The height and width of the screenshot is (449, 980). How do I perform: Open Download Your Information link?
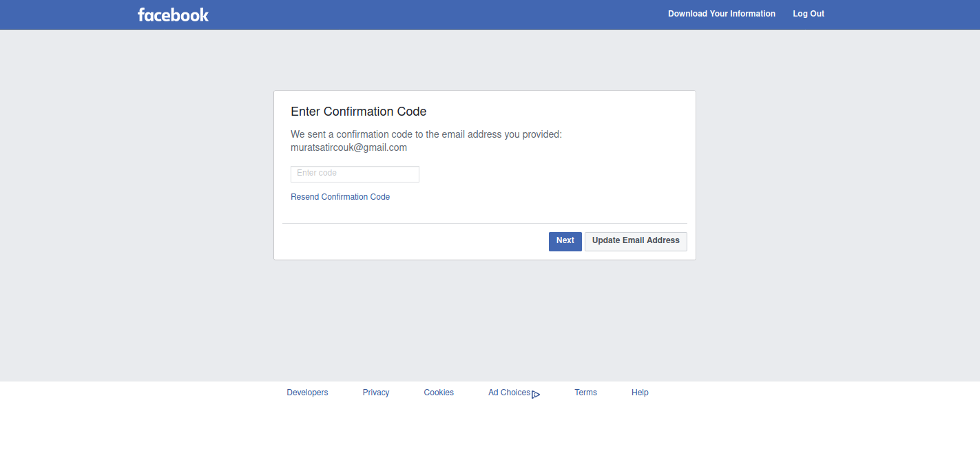point(722,14)
